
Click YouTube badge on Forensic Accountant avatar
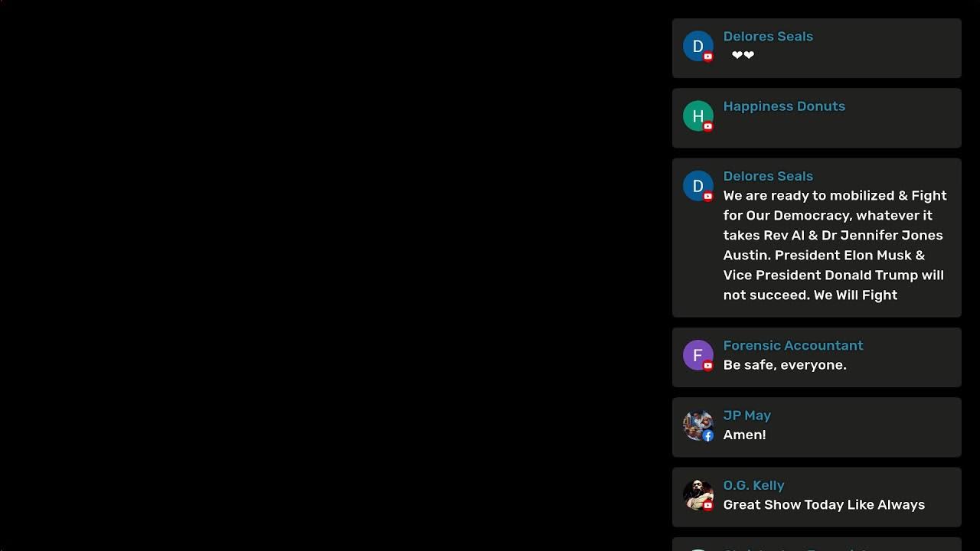708,366
